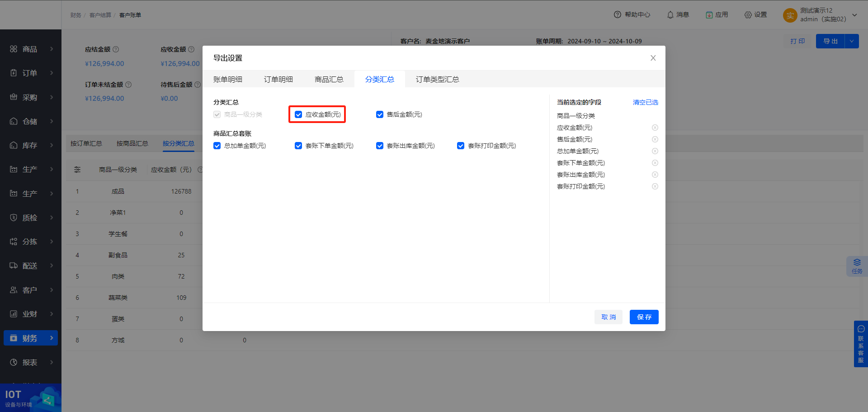Expand the 商品 menu chevron
The height and width of the screenshot is (412, 868).
pos(52,49)
